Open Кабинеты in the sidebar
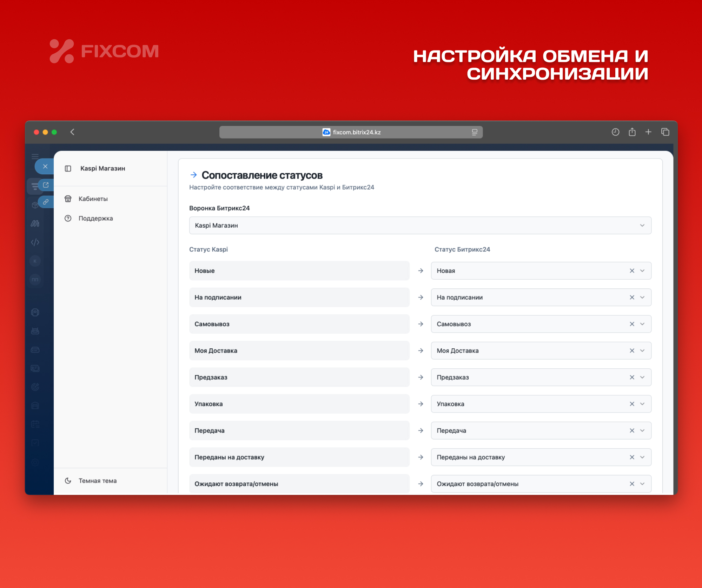The height and width of the screenshot is (588, 702). click(93, 199)
